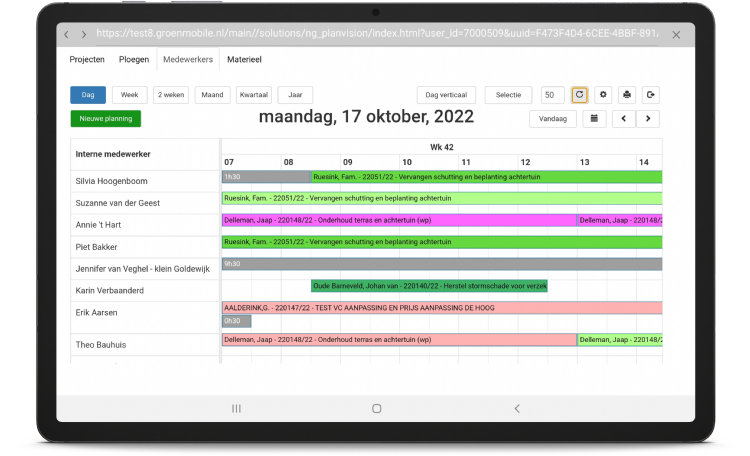Open the calendar date picker icon
750x456 pixels.
594,118
